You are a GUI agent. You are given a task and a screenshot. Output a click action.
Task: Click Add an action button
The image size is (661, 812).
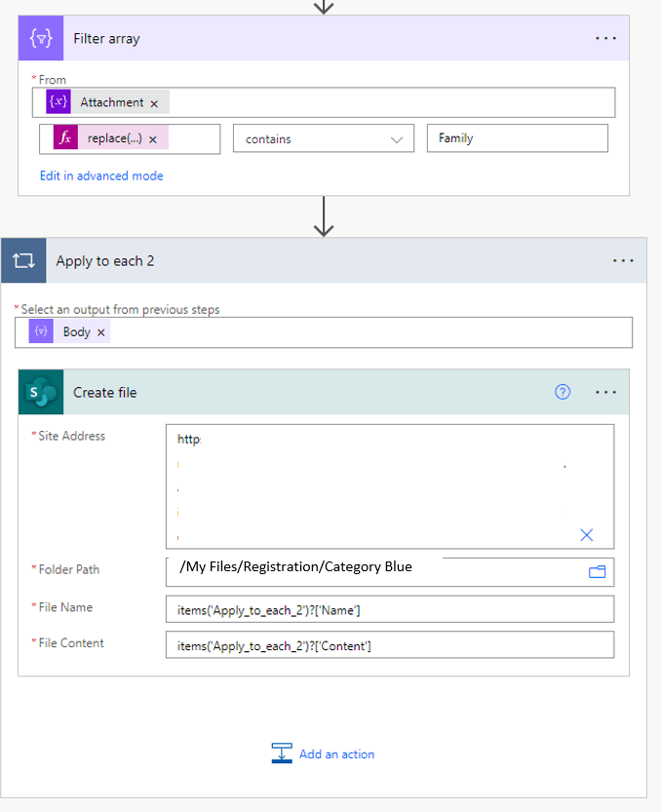click(323, 754)
